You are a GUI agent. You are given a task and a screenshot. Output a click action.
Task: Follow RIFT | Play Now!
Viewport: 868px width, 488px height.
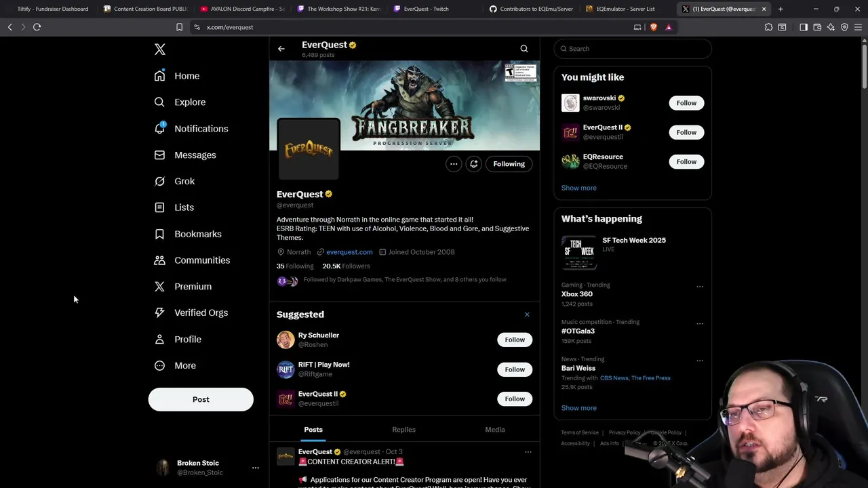pyautogui.click(x=515, y=369)
